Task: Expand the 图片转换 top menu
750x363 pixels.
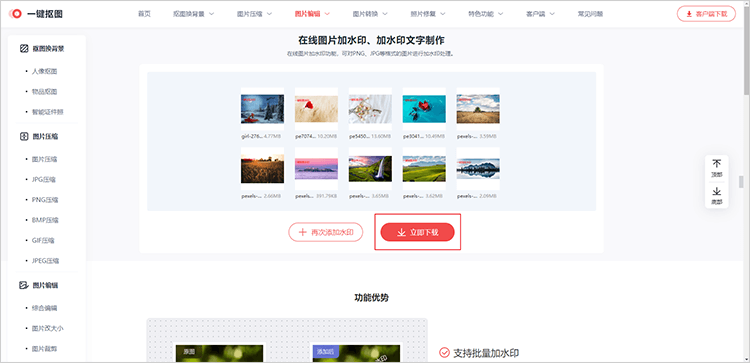Action: point(370,14)
